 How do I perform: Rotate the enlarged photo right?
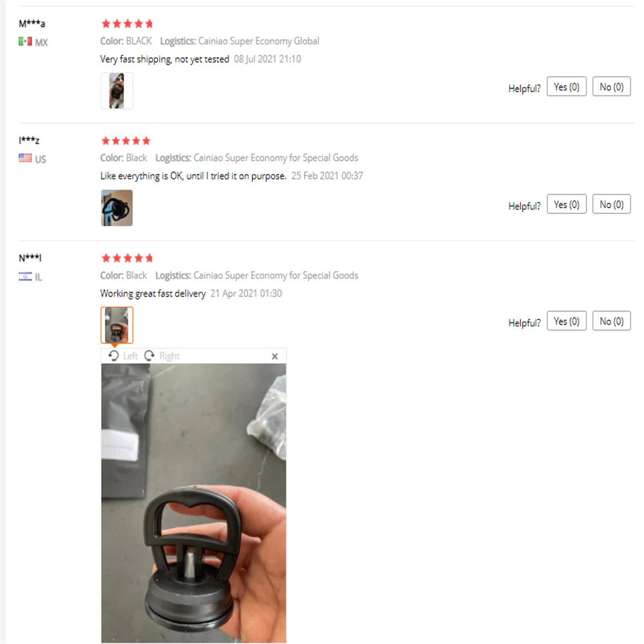click(x=162, y=355)
